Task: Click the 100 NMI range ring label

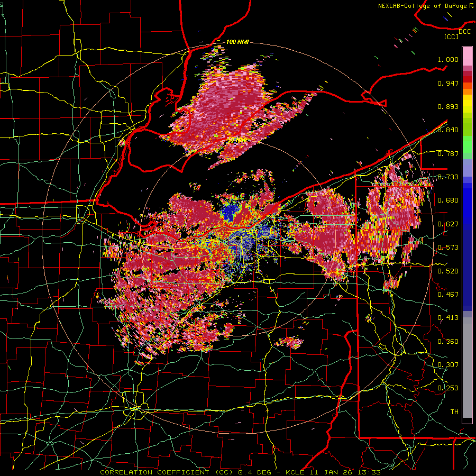Action: pyautogui.click(x=237, y=42)
